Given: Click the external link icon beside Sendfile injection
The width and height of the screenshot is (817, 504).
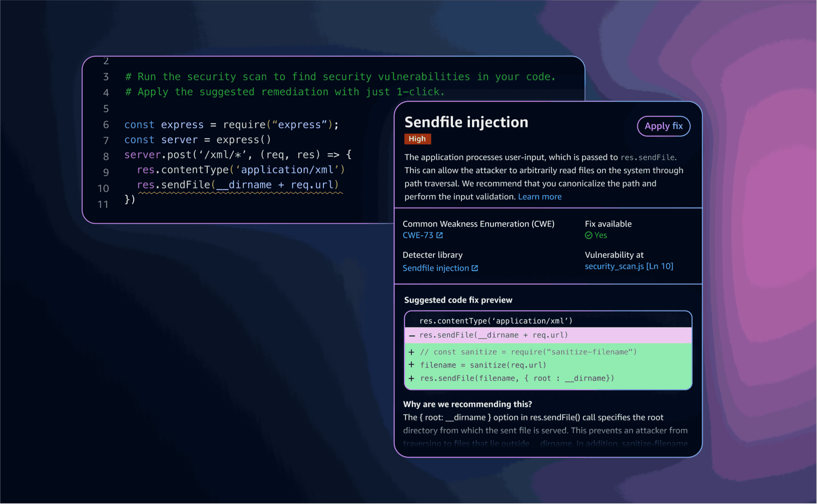Looking at the screenshot, I should [475, 268].
